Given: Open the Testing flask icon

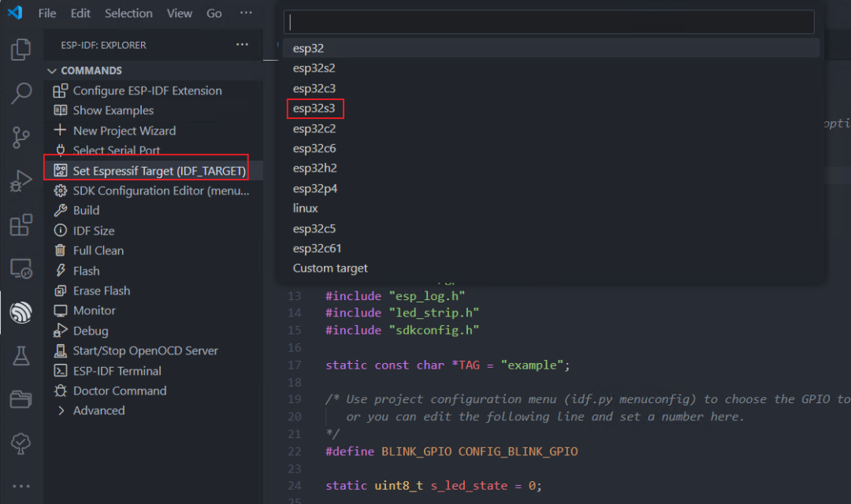Looking at the screenshot, I should click(x=20, y=356).
